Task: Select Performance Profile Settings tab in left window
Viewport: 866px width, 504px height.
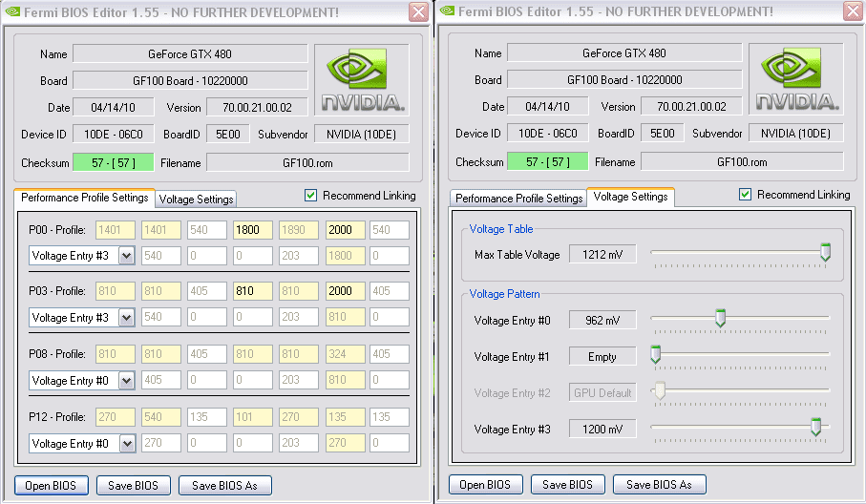Action: 85,198
